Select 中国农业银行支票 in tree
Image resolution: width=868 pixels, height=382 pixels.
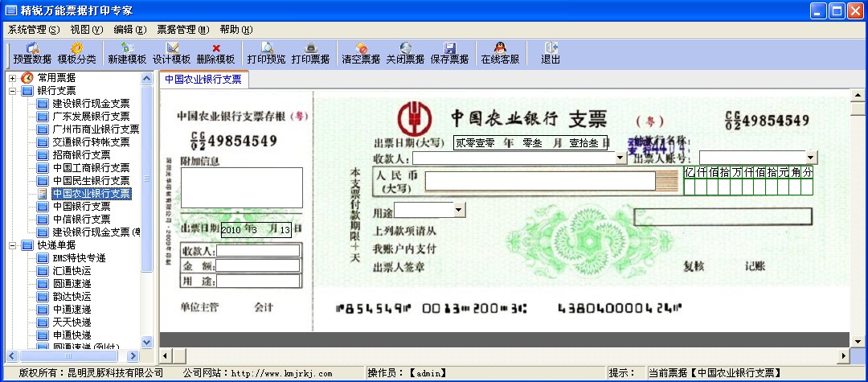coord(92,193)
